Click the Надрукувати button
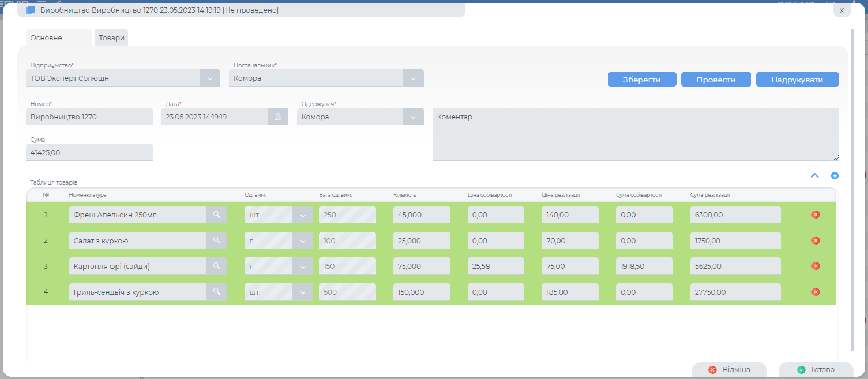The height and width of the screenshot is (379, 868). pyautogui.click(x=797, y=80)
